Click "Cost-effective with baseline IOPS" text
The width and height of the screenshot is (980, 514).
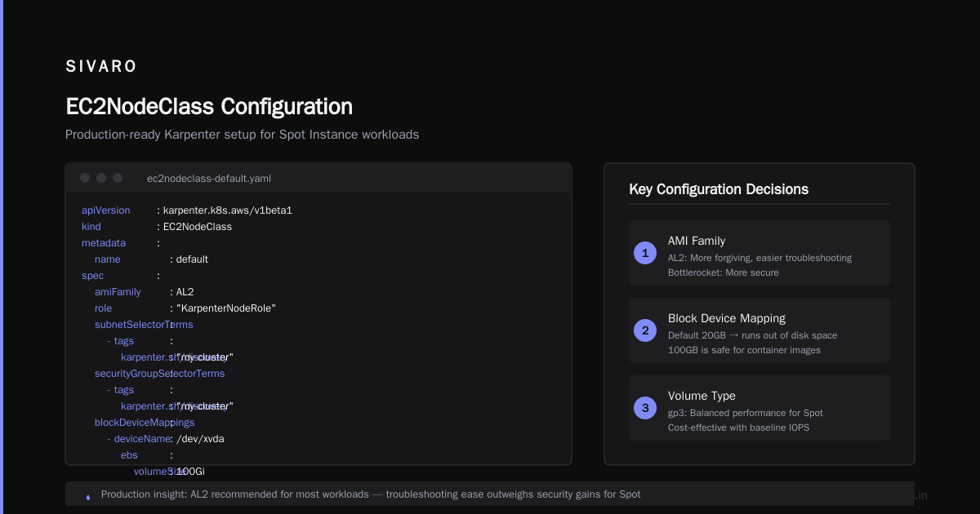[739, 428]
